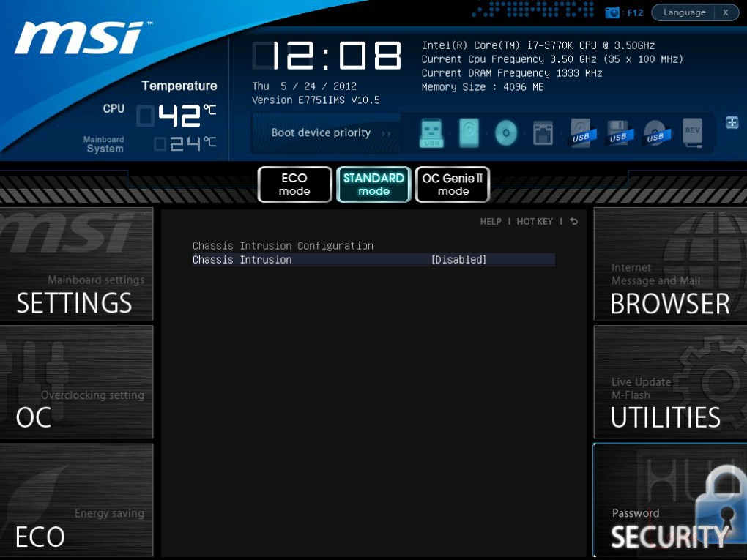747x560 pixels.
Task: Open the OC overclocking setting section
Action: pyautogui.click(x=76, y=382)
